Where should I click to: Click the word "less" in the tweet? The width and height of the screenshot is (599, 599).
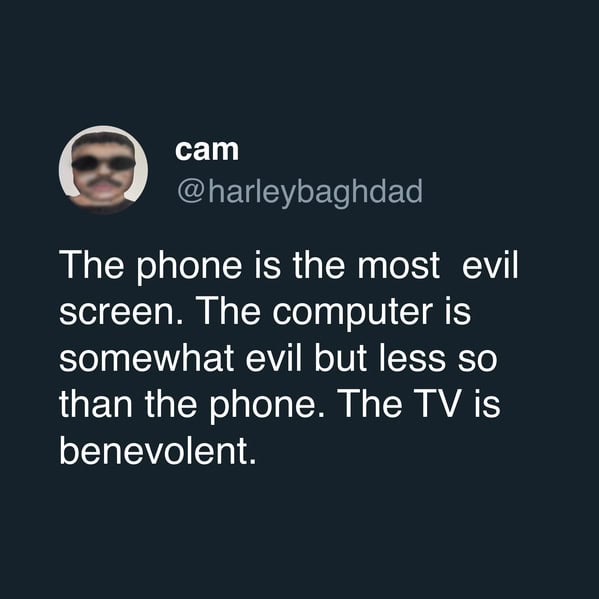click(412, 358)
